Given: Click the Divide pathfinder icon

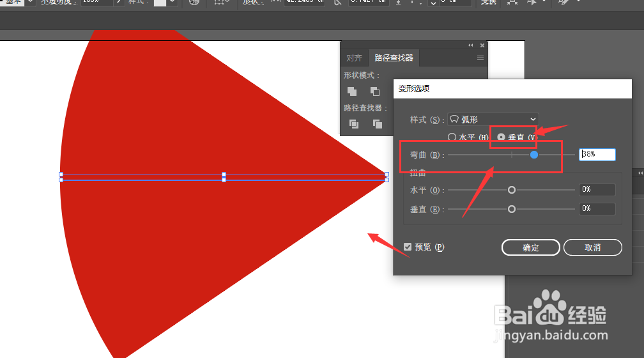Looking at the screenshot, I should click(354, 124).
